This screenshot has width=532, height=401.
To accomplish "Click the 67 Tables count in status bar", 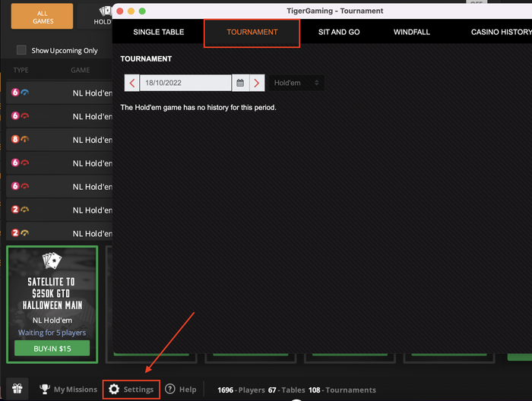I will point(287,390).
